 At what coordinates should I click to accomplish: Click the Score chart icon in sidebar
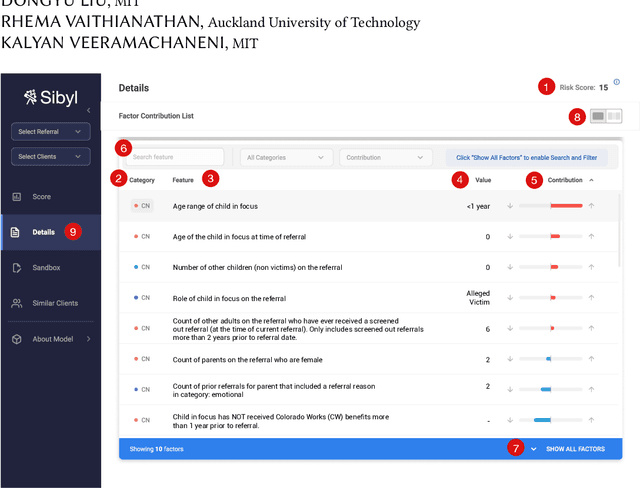[16, 197]
